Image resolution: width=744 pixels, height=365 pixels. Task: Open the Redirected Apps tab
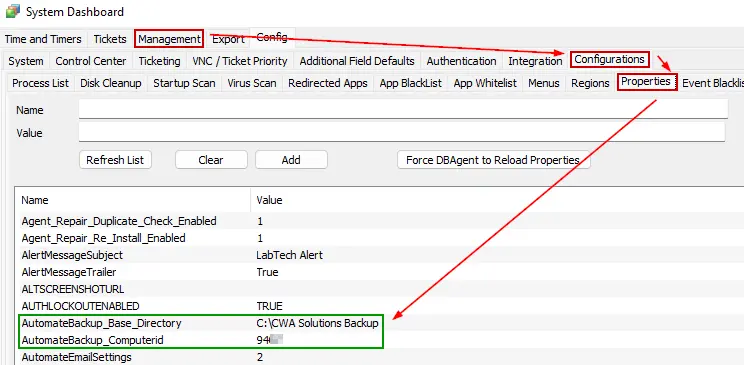pos(328,83)
